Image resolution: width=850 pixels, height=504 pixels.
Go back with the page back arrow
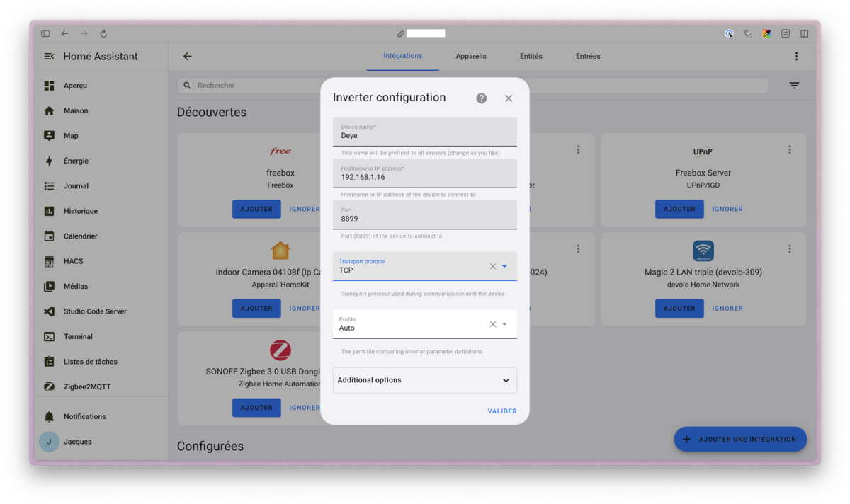187,57
